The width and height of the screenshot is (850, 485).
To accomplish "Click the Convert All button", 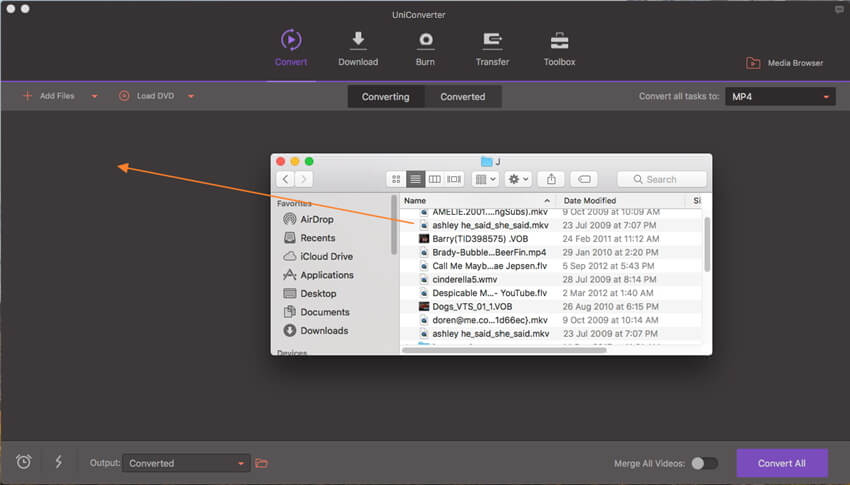I will tap(782, 463).
